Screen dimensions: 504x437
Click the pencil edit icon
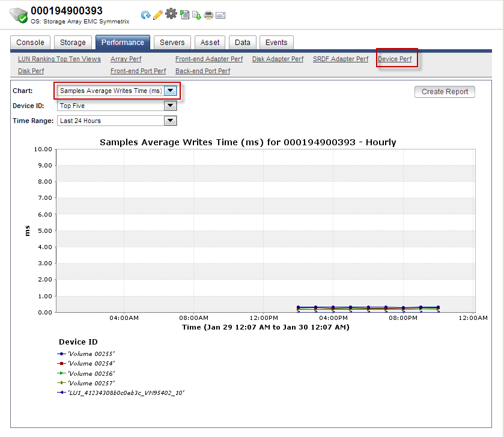(x=158, y=15)
